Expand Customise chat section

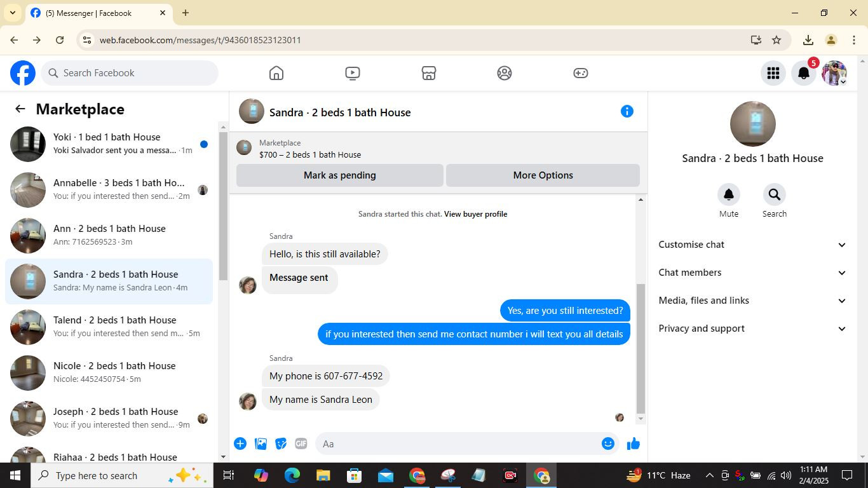coord(753,245)
